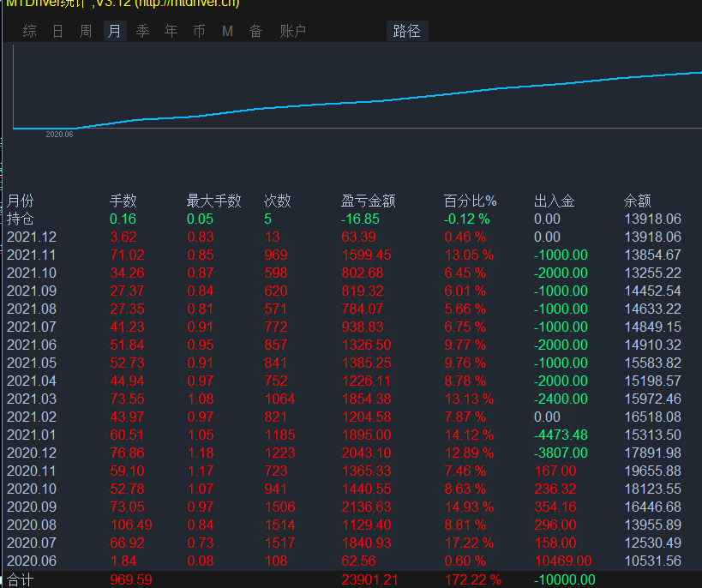Click total lots value 969.59
The height and width of the screenshot is (588, 702).
131,580
